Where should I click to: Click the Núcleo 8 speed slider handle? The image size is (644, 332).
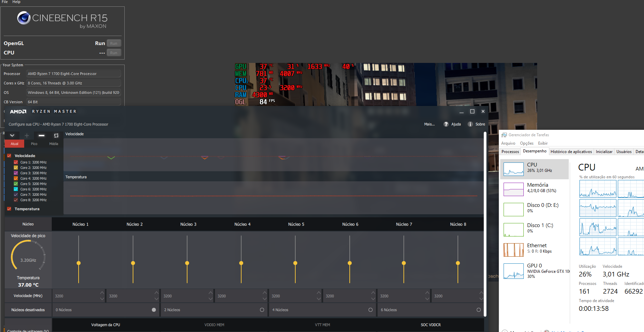click(458, 263)
